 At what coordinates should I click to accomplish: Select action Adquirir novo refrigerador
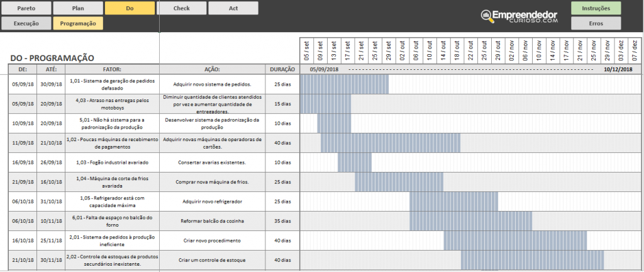pos(212,201)
